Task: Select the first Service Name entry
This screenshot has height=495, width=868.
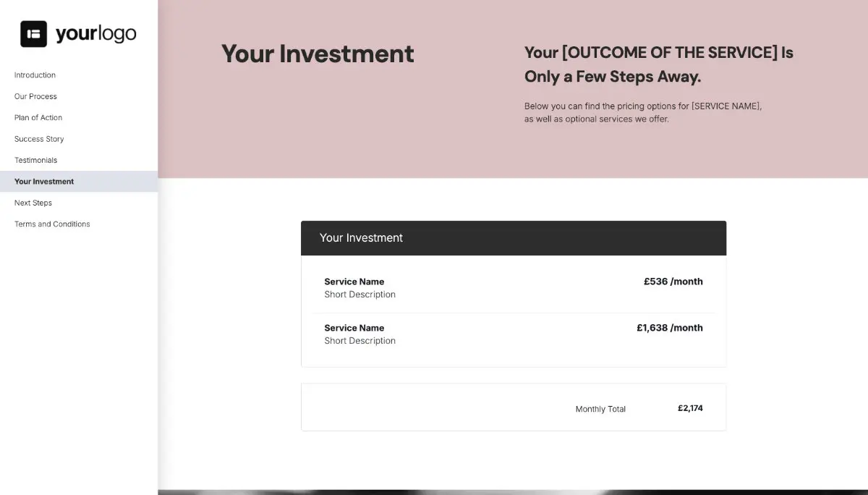Action: tap(354, 282)
